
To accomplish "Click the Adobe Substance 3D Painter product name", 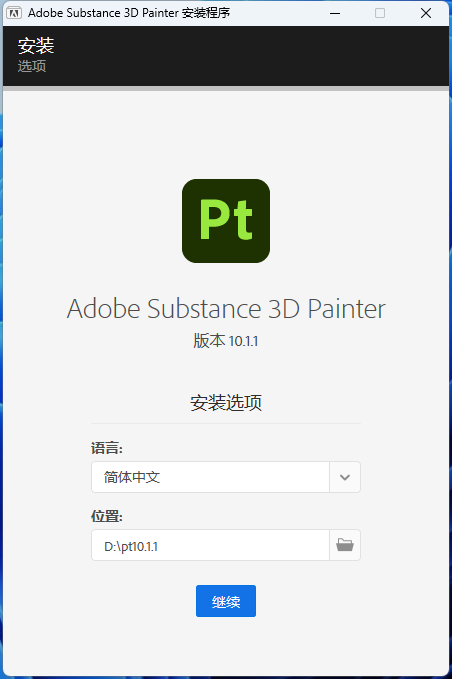I will (226, 309).
